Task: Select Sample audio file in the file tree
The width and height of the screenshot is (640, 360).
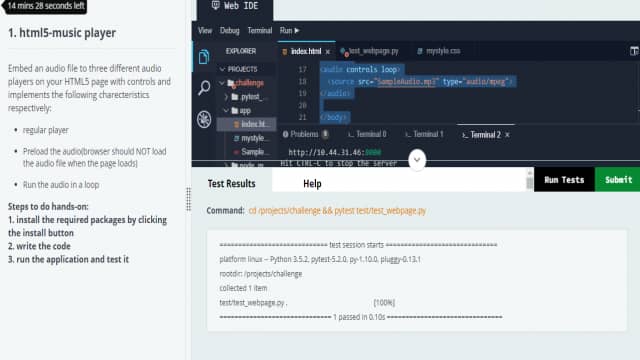Action: coord(250,152)
